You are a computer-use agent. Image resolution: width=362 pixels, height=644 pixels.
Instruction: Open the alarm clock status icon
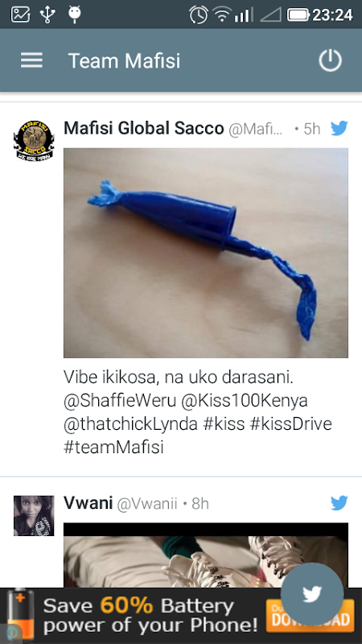198,14
